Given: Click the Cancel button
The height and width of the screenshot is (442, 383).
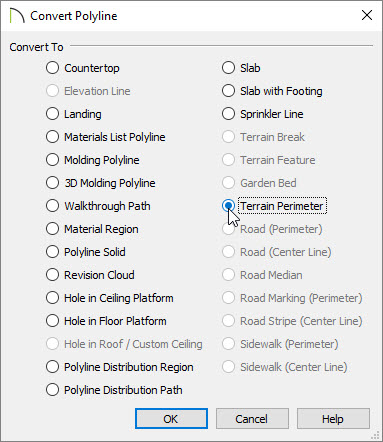Looking at the screenshot, I should click(x=252, y=419).
